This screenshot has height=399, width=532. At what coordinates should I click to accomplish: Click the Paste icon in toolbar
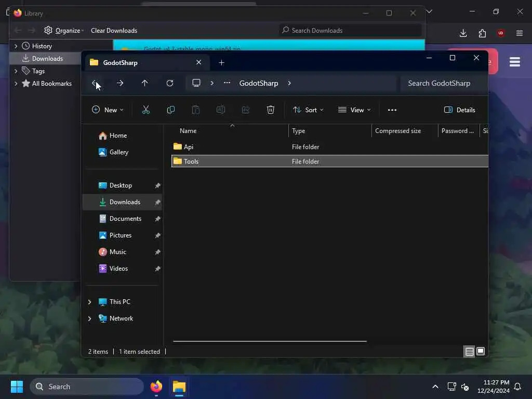click(196, 110)
